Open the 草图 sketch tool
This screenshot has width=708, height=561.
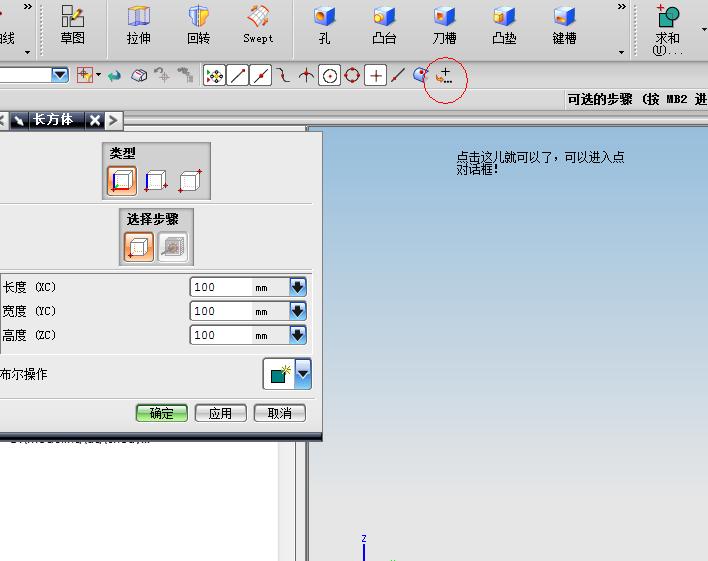point(73,25)
